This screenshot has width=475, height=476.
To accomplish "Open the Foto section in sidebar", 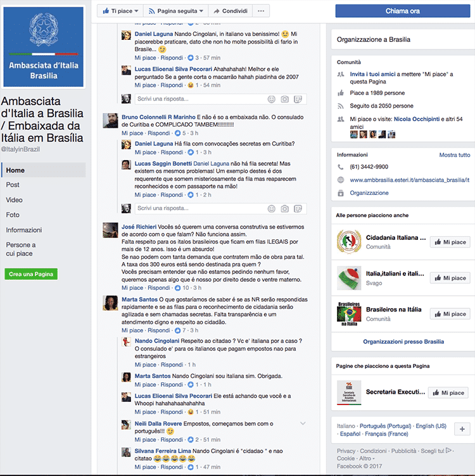I will [x=13, y=215].
